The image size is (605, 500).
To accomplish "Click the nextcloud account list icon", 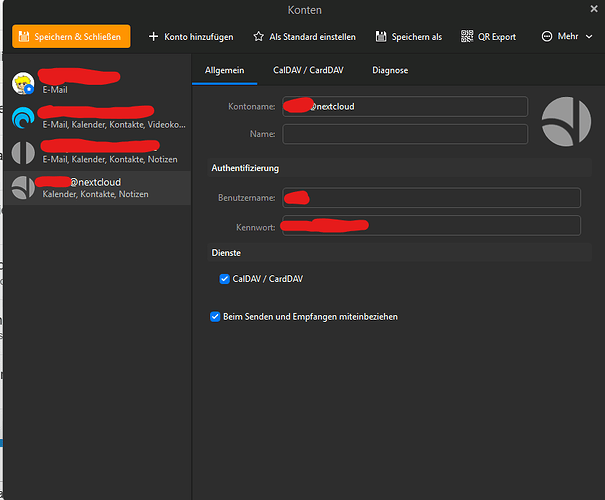I will pyautogui.click(x=23, y=188).
